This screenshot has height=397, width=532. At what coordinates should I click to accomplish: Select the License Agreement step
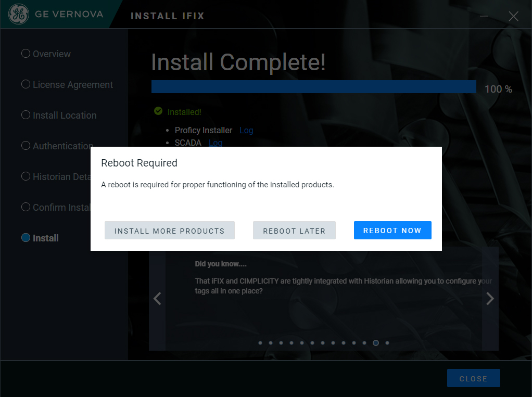(x=67, y=84)
